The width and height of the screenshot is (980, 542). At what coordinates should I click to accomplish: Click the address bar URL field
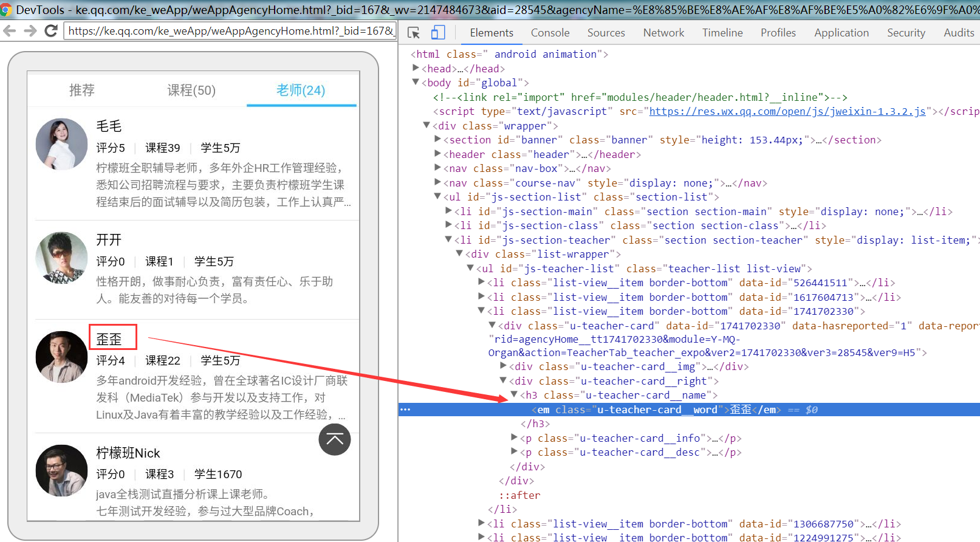(230, 30)
